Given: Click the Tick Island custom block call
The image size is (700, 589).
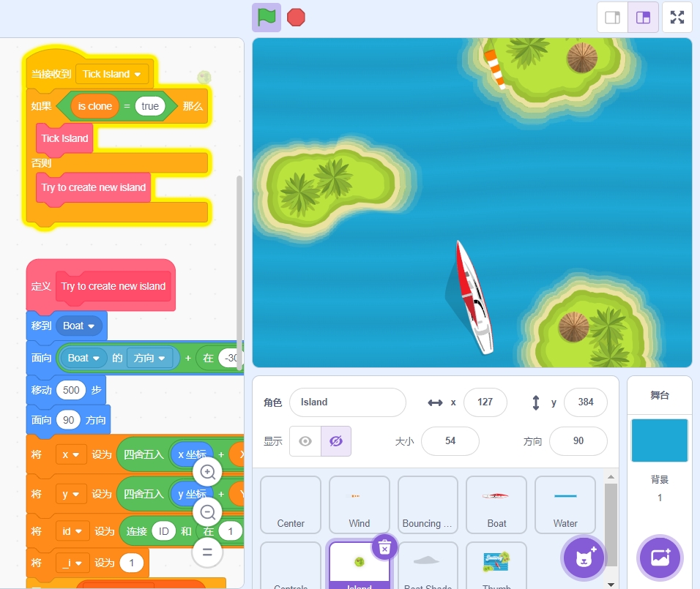Looking at the screenshot, I should point(64,138).
